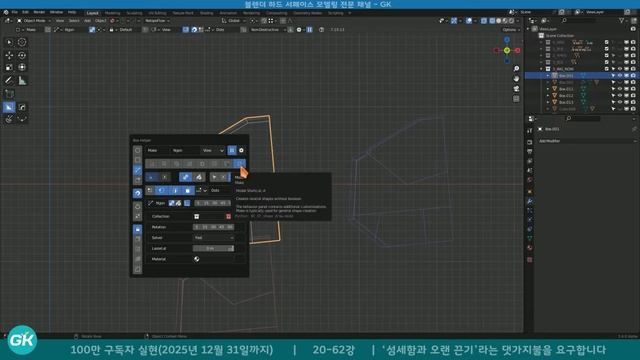Open the Window menu
Image resolution: width=640 pixels, height=360 pixels.
point(56,12)
